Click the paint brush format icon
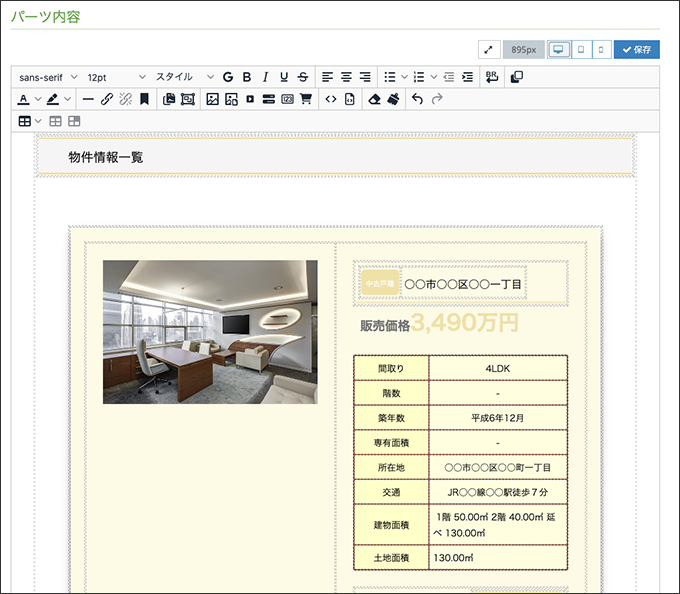Screen dimensions: 680x594 [393, 99]
